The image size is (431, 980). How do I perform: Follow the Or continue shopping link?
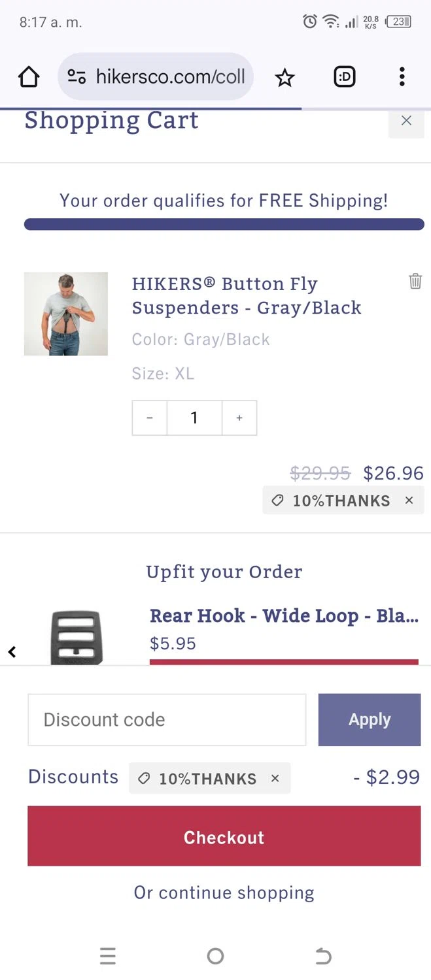point(224,892)
